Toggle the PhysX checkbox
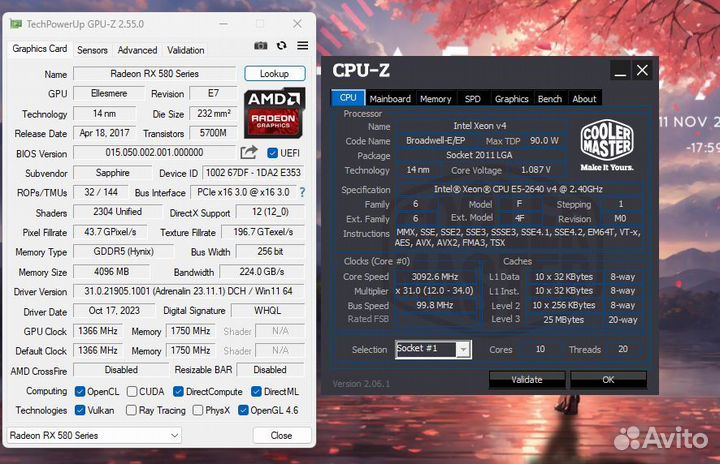This screenshot has height=464, width=720. [x=199, y=410]
